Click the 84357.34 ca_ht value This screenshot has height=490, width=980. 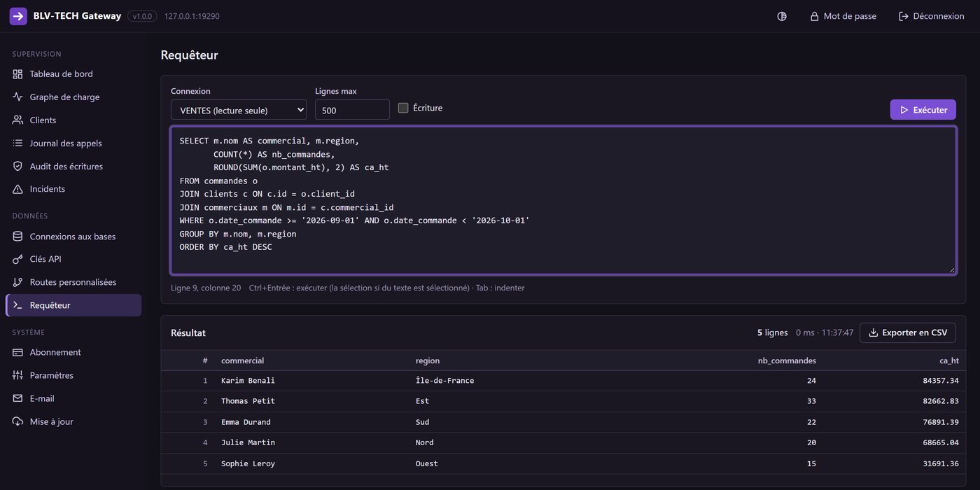(x=941, y=381)
